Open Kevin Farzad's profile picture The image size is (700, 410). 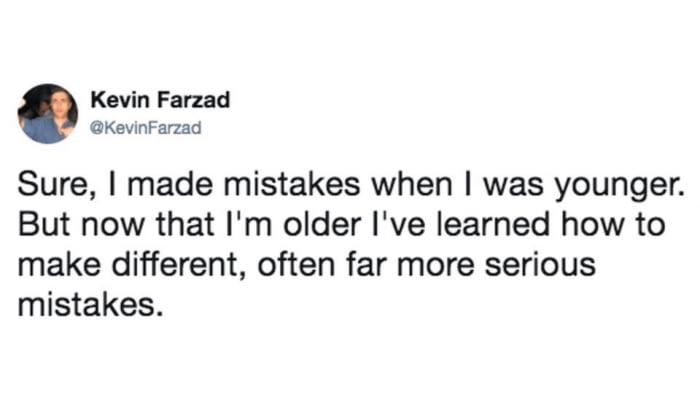47,113
